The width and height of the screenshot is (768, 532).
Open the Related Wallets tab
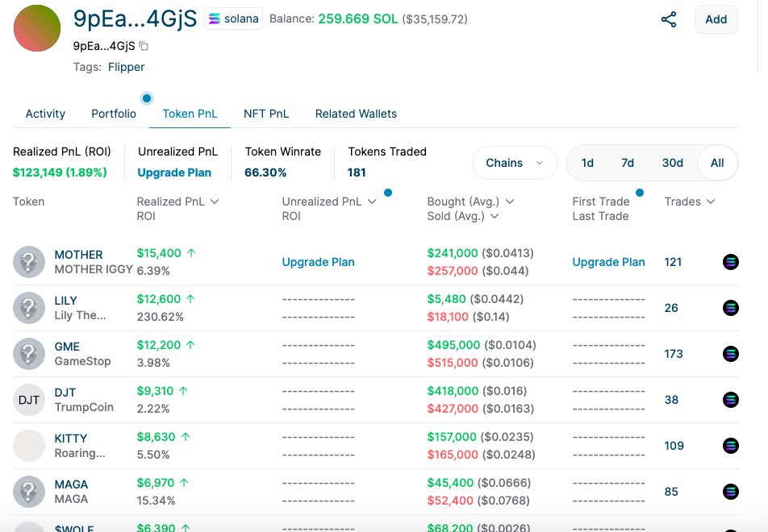pos(356,114)
